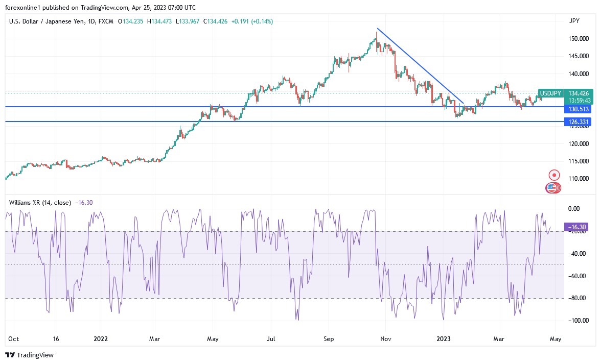This screenshot has width=601, height=364.
Task: Click the Williams %R value tag -16.30
Action: 577,227
